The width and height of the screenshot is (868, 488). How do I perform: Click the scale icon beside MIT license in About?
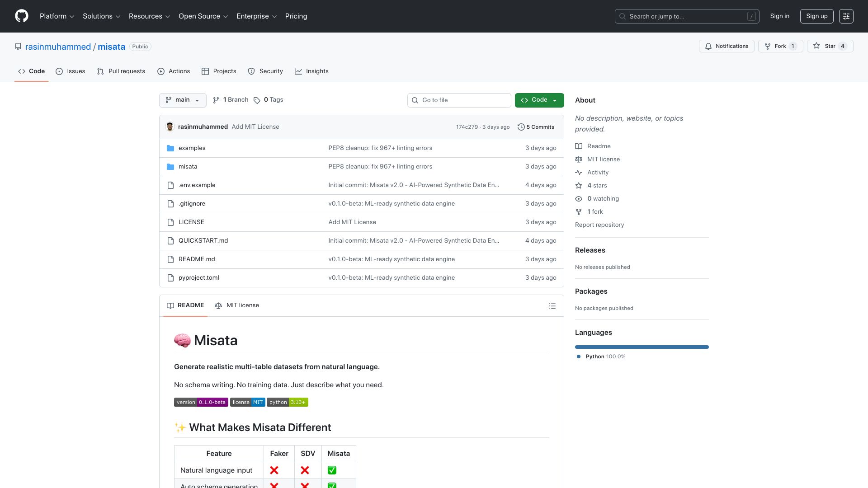point(579,160)
